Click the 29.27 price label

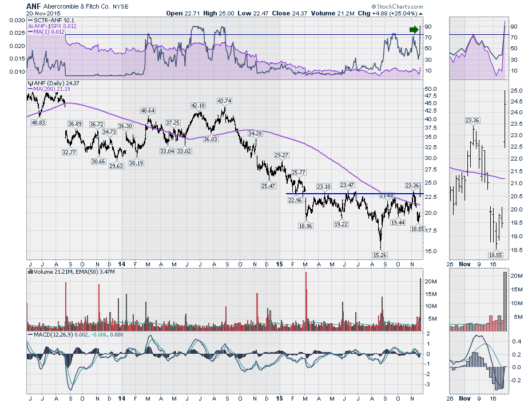tap(281, 155)
